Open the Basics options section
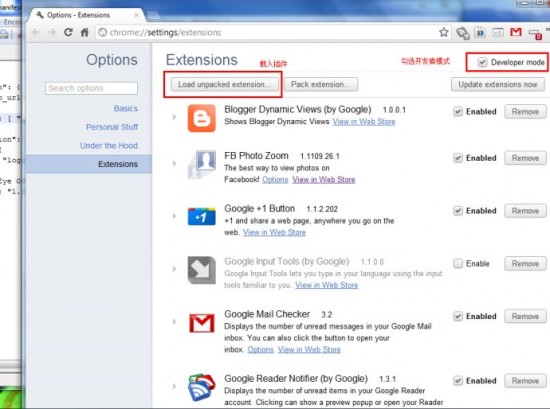550x409 pixels. [126, 108]
